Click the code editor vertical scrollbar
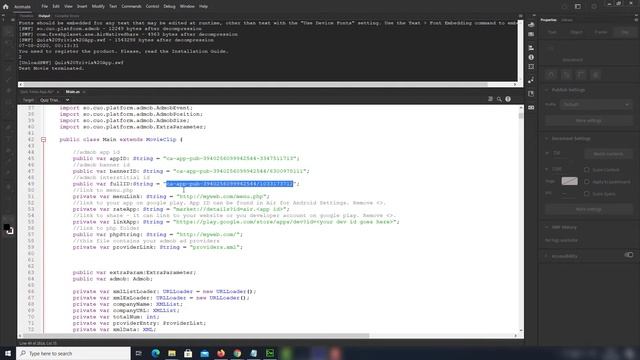The image size is (640, 360). click(x=521, y=116)
